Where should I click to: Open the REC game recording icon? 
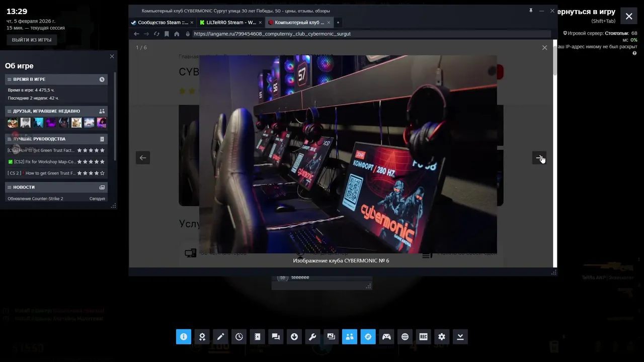tap(423, 337)
